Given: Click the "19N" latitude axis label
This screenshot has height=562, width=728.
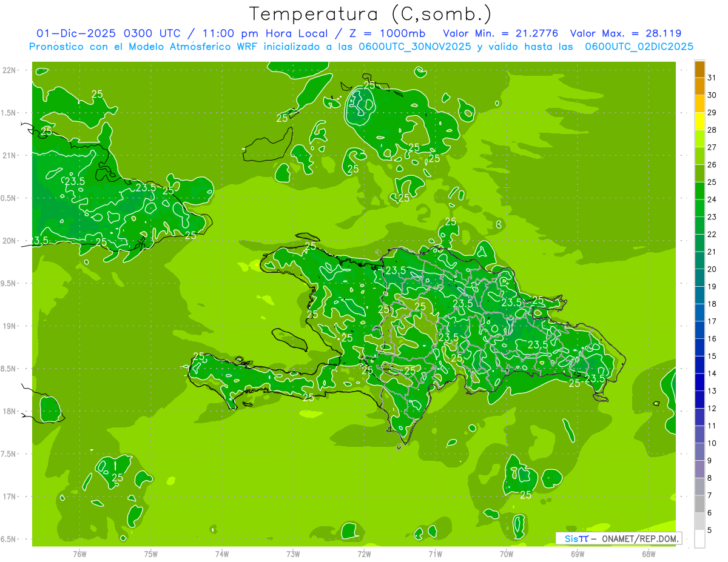Looking at the screenshot, I should pos(10,326).
